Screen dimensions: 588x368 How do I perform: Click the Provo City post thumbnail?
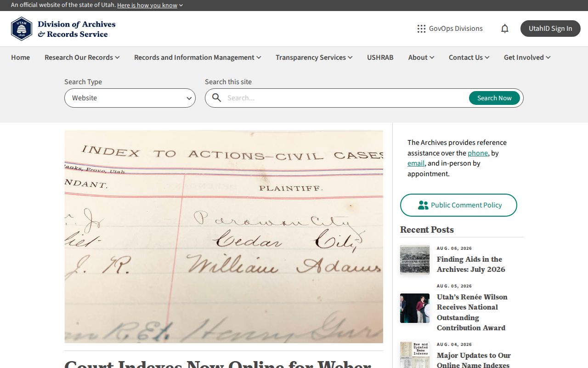tap(415, 260)
